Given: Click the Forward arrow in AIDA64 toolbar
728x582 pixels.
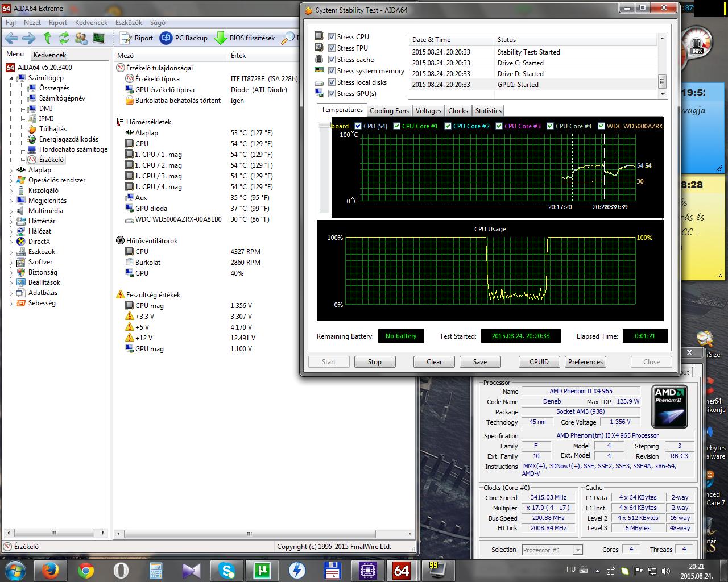Looking at the screenshot, I should (x=28, y=38).
